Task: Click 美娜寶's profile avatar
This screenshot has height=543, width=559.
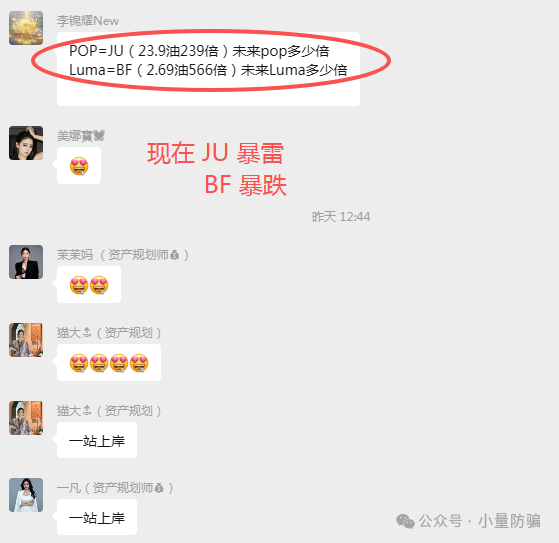Action: pyautogui.click(x=26, y=143)
